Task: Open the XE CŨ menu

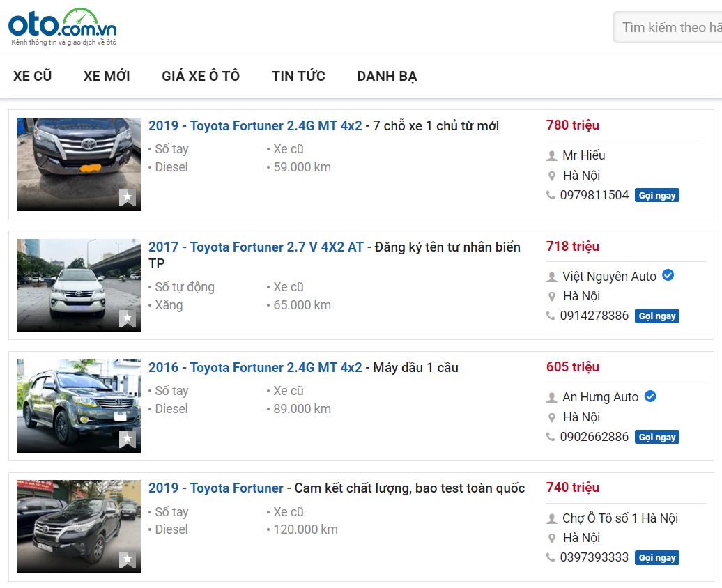Action: (x=32, y=76)
